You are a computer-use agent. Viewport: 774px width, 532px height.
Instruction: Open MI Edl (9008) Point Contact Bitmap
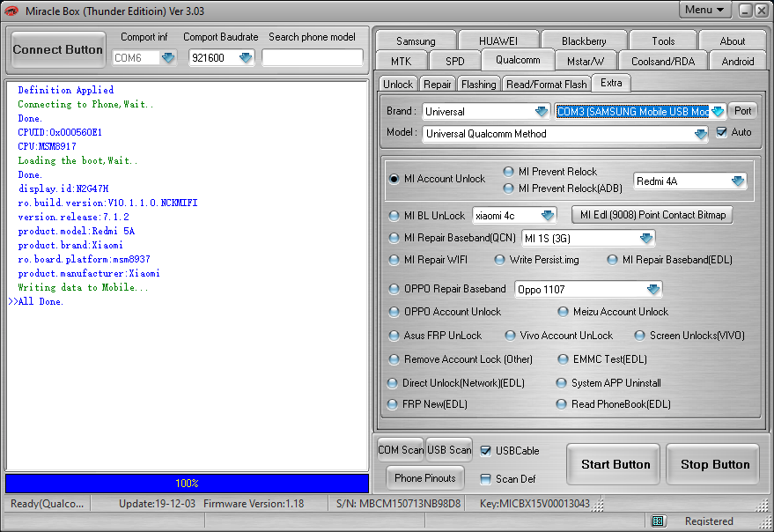[652, 215]
